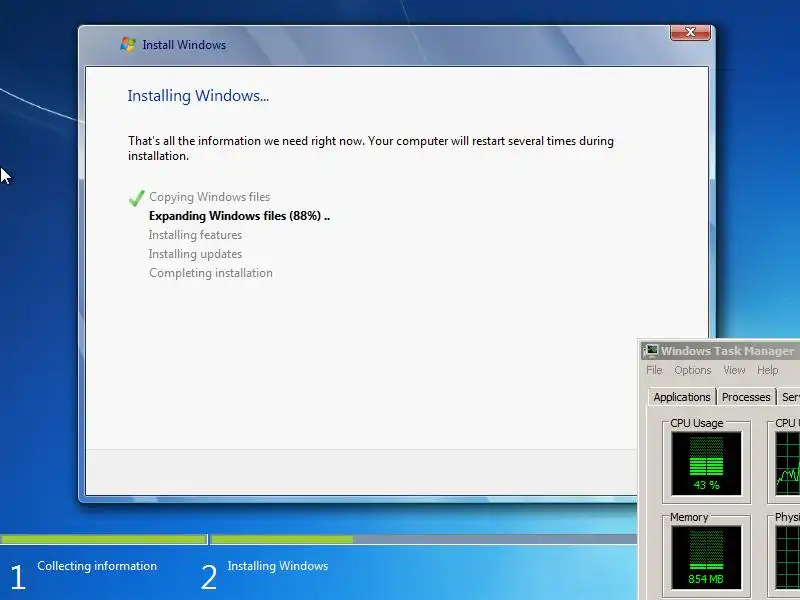
Task: Click the 'Installing Windows' stage label at bottom
Action: coord(278,566)
